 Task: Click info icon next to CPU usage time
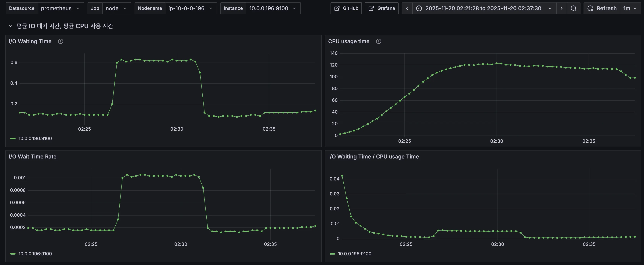(x=378, y=42)
